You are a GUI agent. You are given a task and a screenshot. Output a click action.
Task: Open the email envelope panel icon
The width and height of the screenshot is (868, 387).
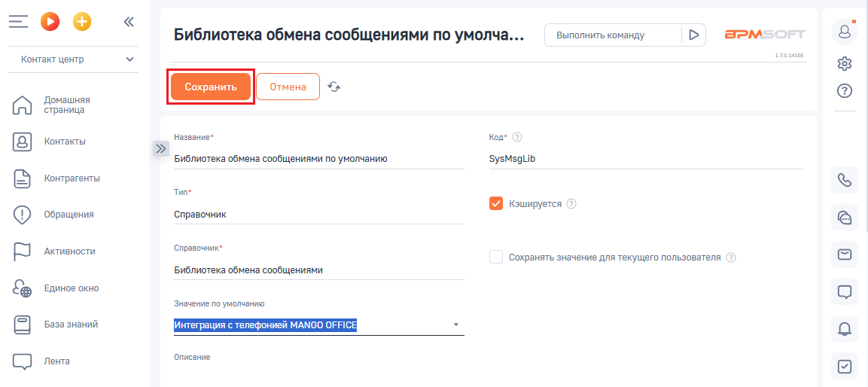click(844, 254)
